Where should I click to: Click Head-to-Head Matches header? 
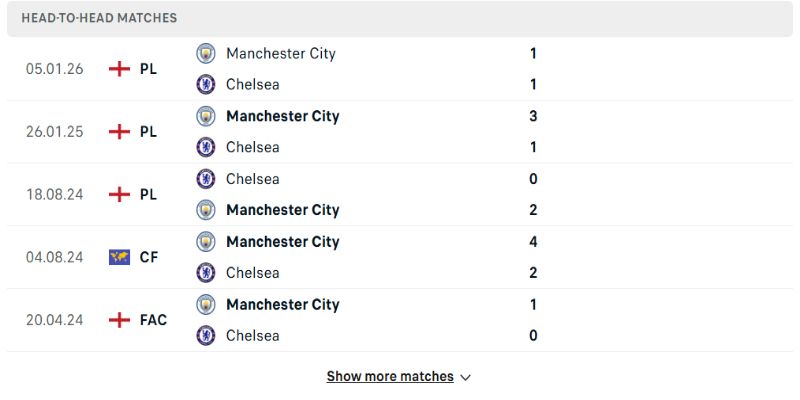coord(99,18)
